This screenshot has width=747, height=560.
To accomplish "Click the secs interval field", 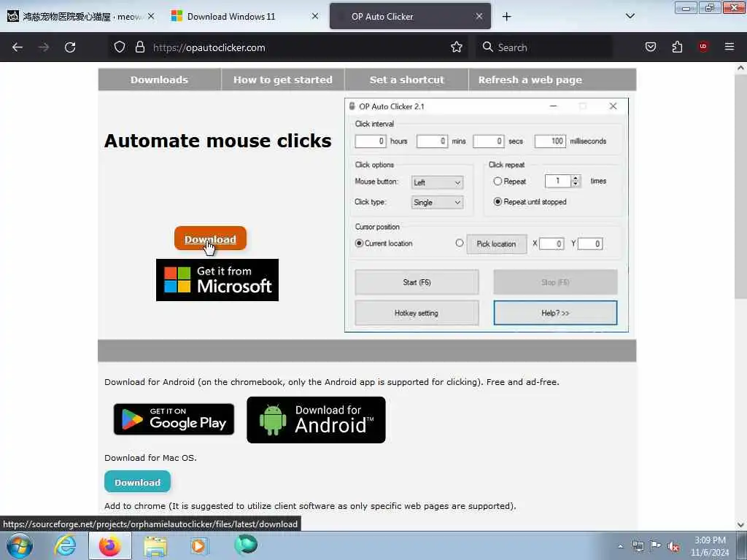I will pos(488,141).
